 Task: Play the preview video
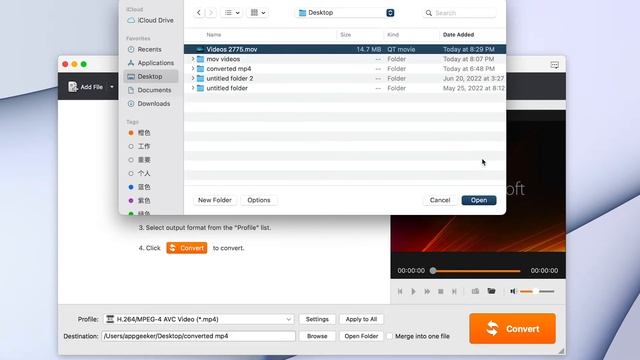tap(413, 291)
